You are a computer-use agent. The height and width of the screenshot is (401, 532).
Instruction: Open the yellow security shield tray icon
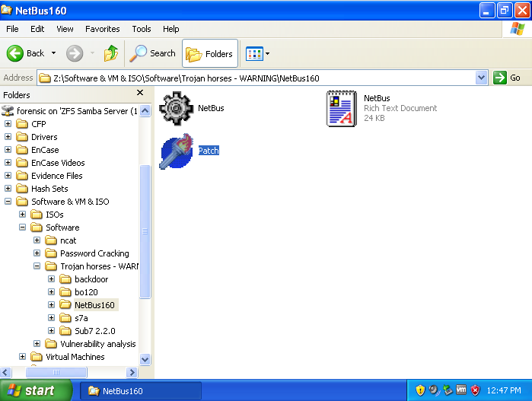coord(420,390)
